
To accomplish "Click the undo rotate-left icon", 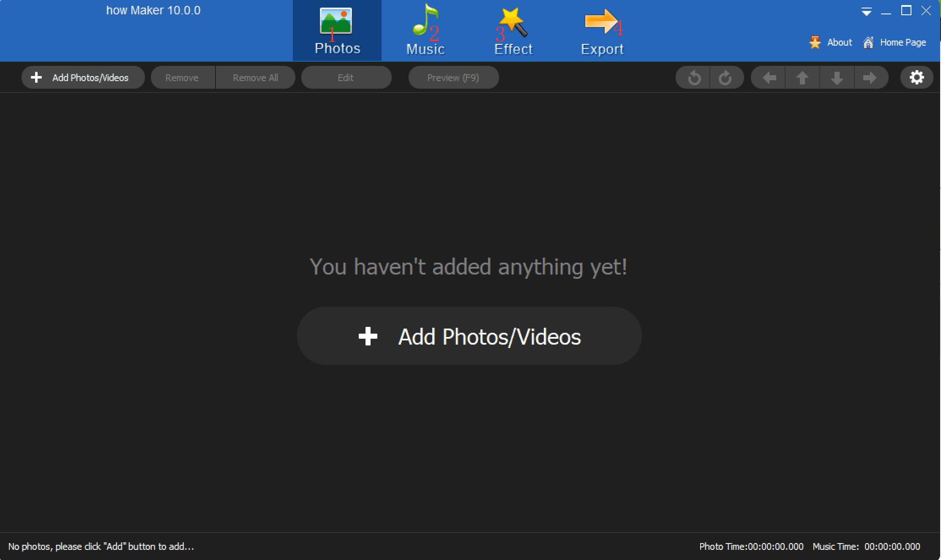I will click(x=694, y=77).
